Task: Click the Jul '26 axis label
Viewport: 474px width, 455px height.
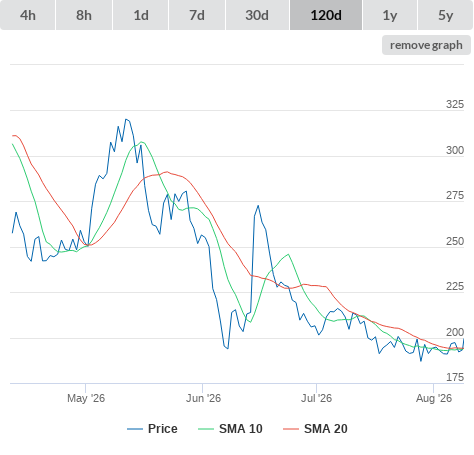Action: pos(317,398)
